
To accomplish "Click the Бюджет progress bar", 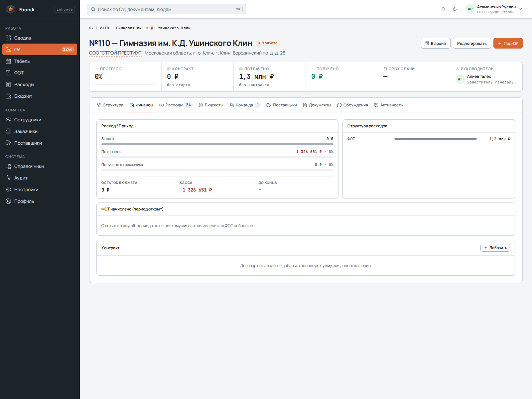I will tap(217, 144).
